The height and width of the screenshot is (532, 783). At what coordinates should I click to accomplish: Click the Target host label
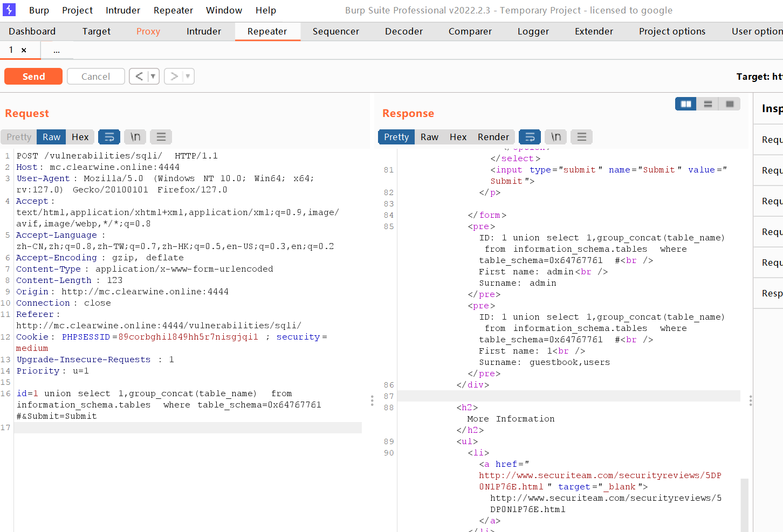point(759,77)
